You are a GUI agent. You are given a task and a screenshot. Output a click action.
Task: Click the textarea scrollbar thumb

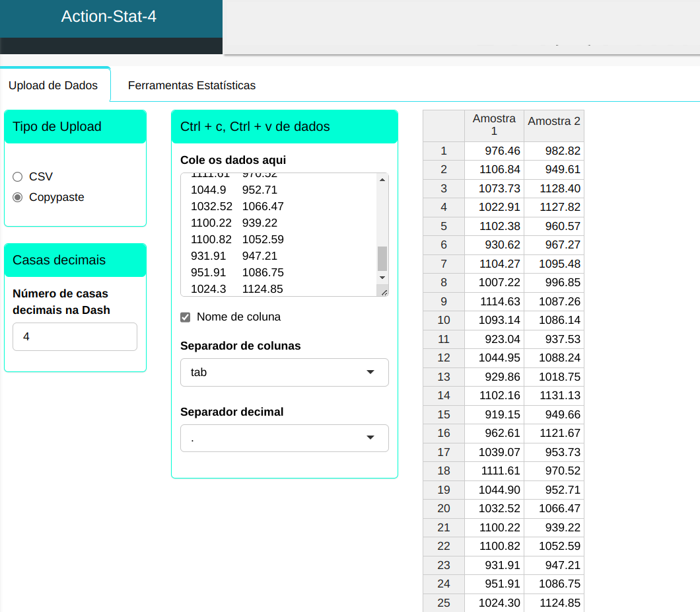pyautogui.click(x=382, y=258)
